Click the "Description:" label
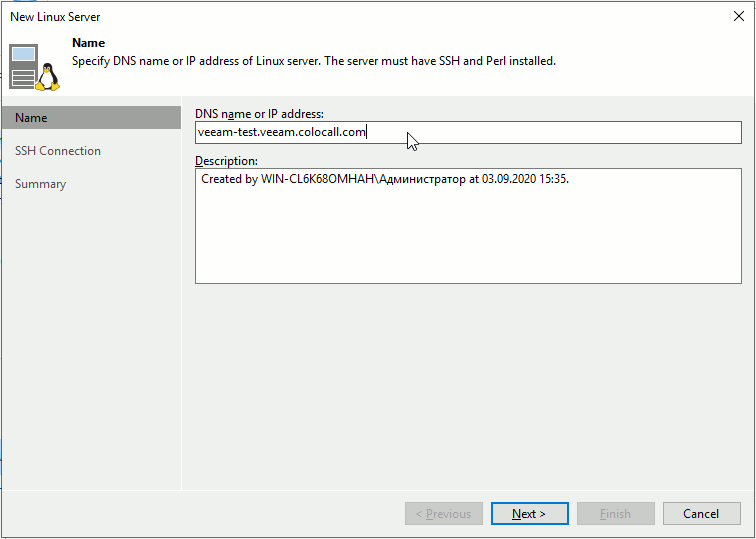The image size is (756, 539). click(x=226, y=160)
